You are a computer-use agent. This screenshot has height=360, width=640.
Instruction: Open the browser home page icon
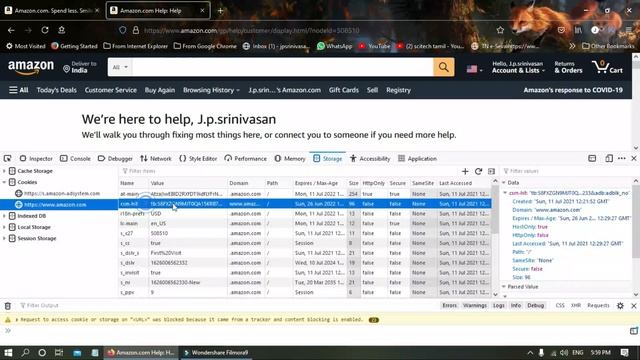click(x=62, y=30)
